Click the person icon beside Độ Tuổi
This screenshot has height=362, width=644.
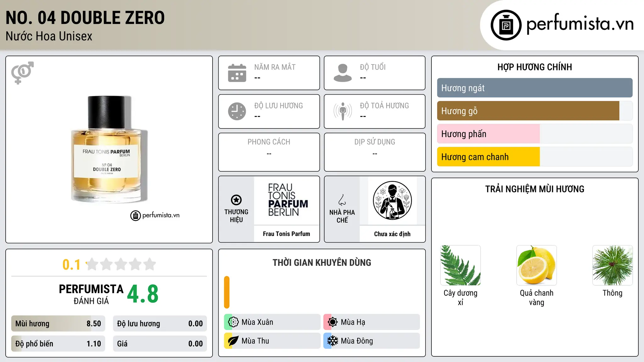tap(343, 73)
